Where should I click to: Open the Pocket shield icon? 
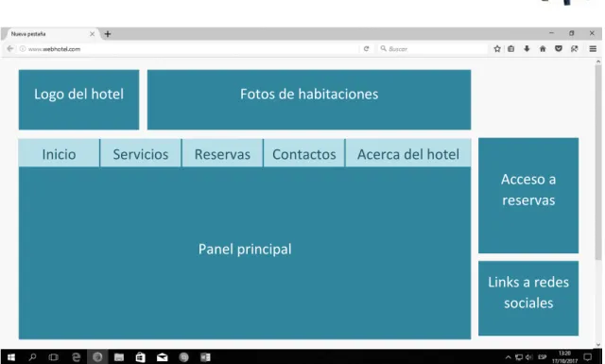(559, 48)
